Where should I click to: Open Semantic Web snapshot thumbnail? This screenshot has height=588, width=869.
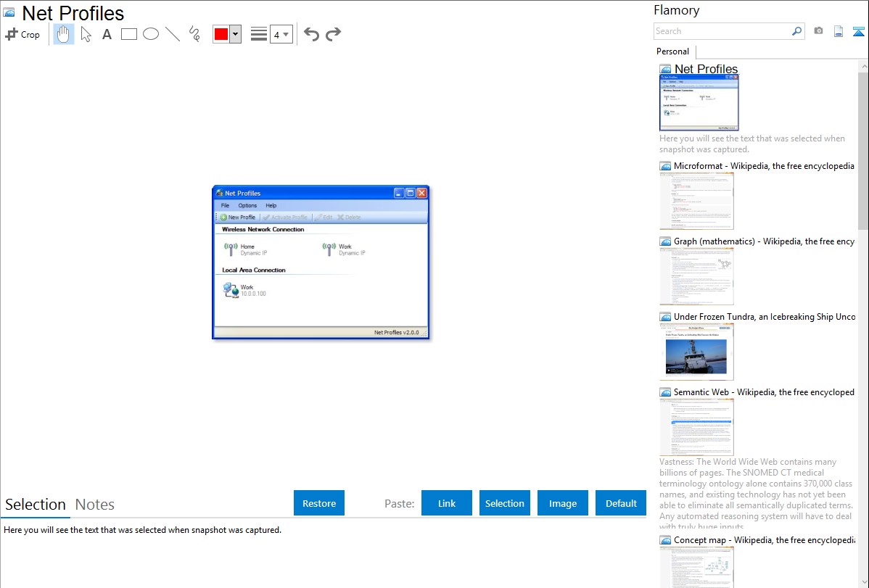696,427
